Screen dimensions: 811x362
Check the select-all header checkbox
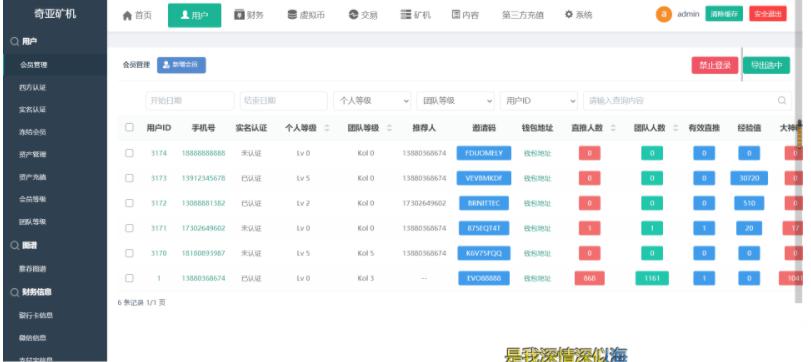pos(129,127)
